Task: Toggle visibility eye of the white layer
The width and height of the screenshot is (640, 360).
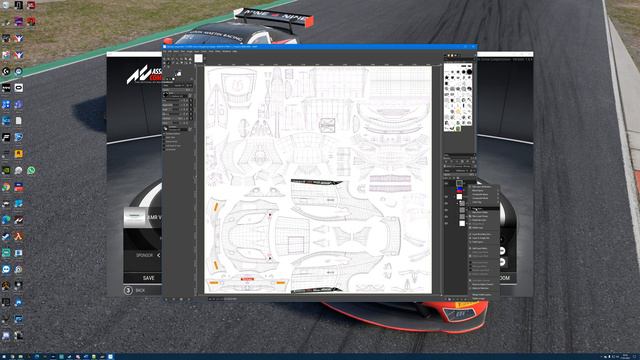Action: (446, 196)
